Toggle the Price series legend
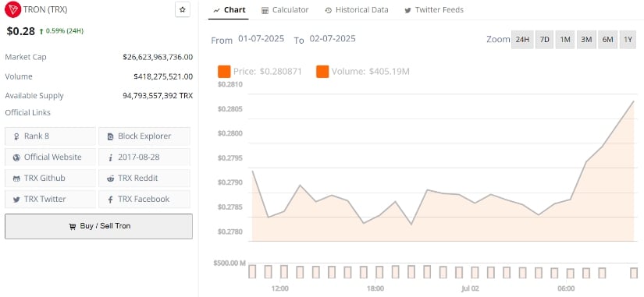 tap(224, 72)
